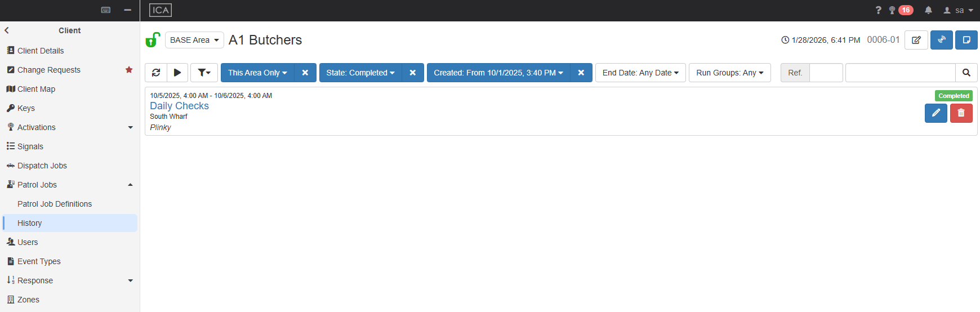Open activations alerts badge showing 16

pyautogui.click(x=901, y=10)
